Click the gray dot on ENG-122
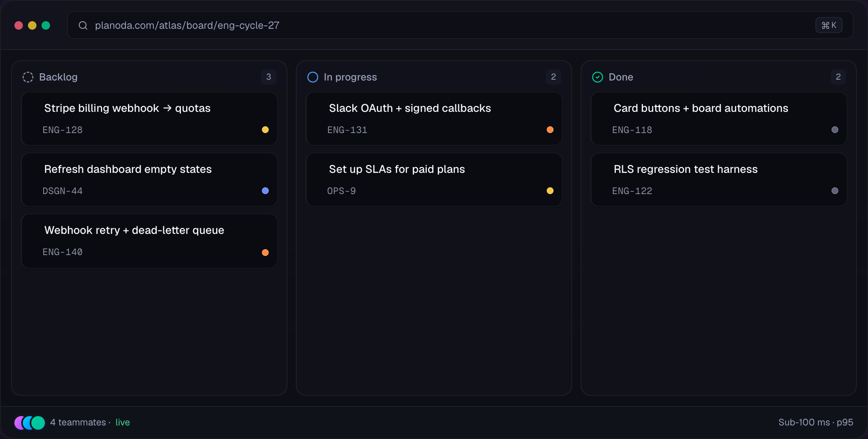This screenshot has height=439, width=868. pos(835,191)
